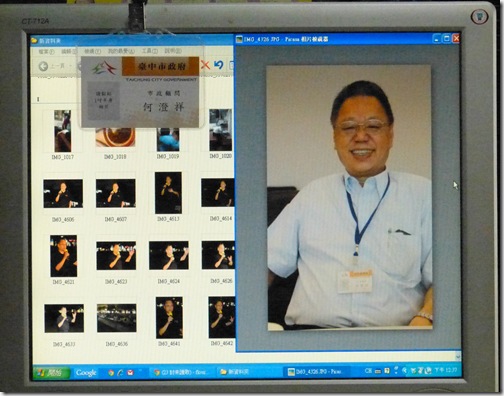
Task: Click the large photo in the Picasa viewer
Action: (349, 198)
